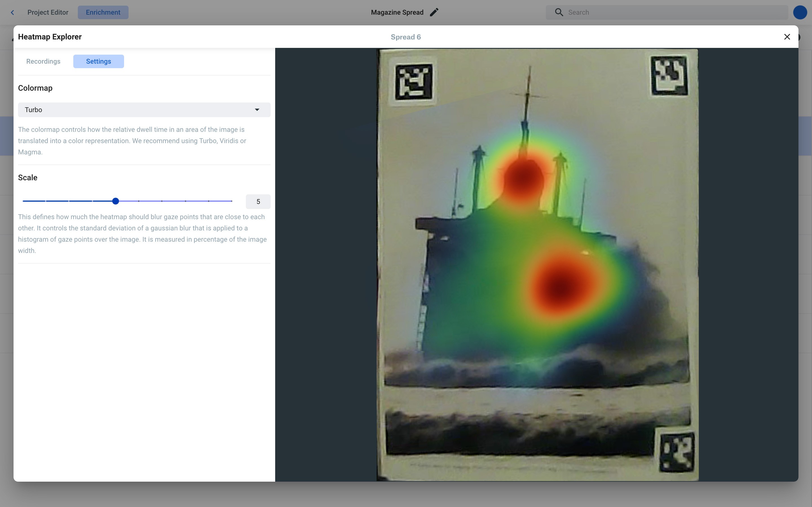812x507 pixels.
Task: Click the Scale value field showing 5
Action: tap(258, 201)
